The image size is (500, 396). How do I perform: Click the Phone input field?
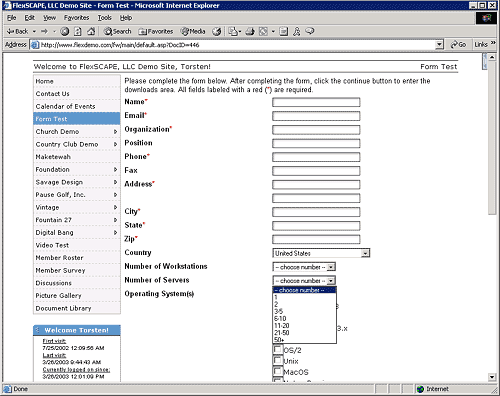pyautogui.click(x=316, y=157)
